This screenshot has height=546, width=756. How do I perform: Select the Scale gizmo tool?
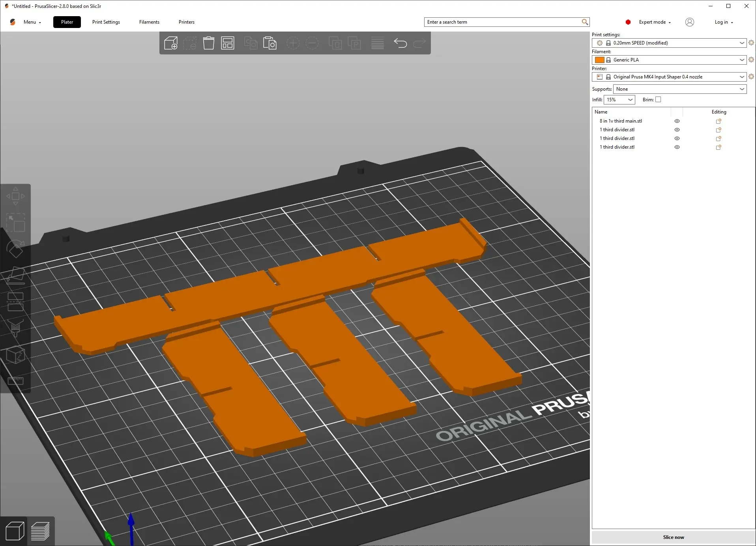[15, 222]
